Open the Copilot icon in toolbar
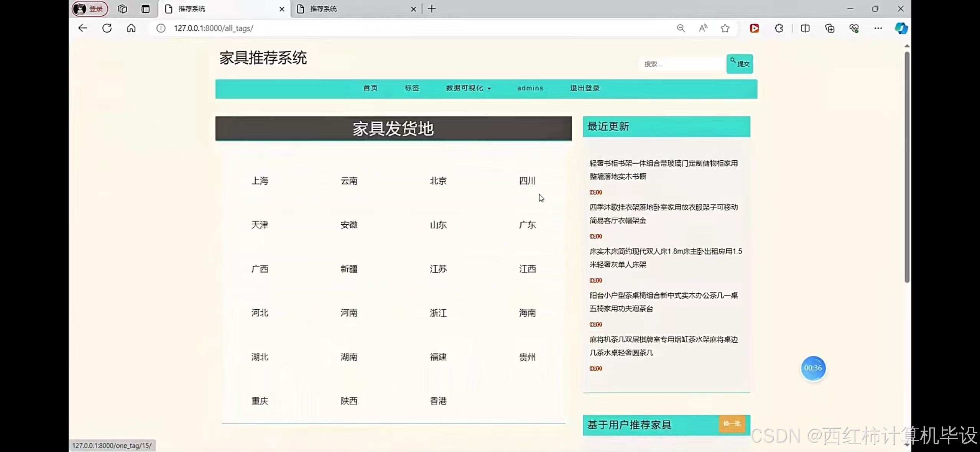 pos(901,28)
